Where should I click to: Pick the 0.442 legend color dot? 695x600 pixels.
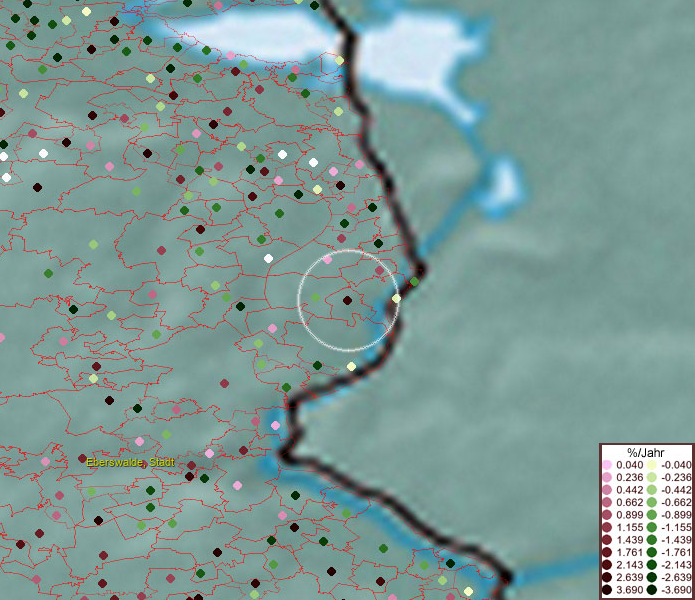[607, 490]
